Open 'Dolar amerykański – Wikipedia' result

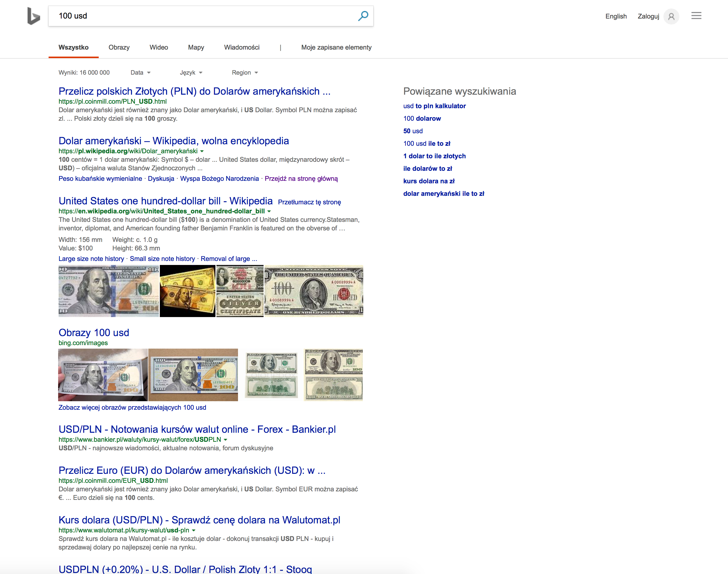click(x=173, y=141)
